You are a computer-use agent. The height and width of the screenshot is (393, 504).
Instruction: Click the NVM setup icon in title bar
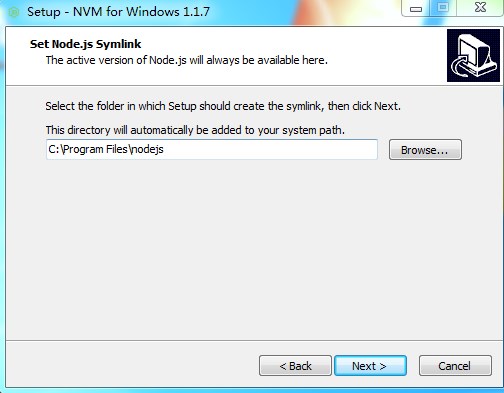14,12
